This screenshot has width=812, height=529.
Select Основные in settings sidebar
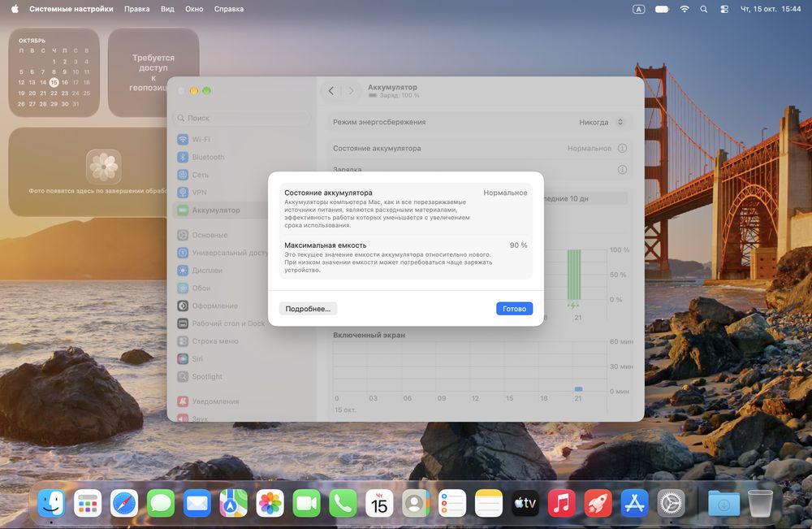point(242,235)
